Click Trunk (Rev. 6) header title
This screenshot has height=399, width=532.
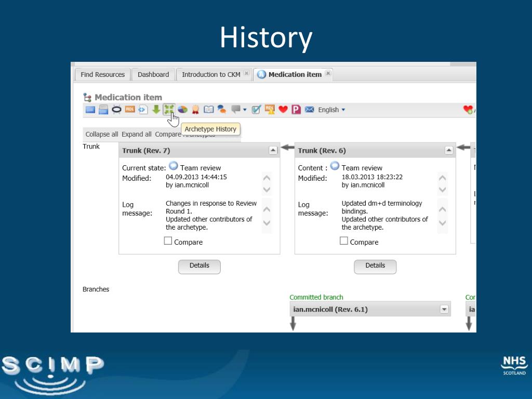(x=322, y=151)
